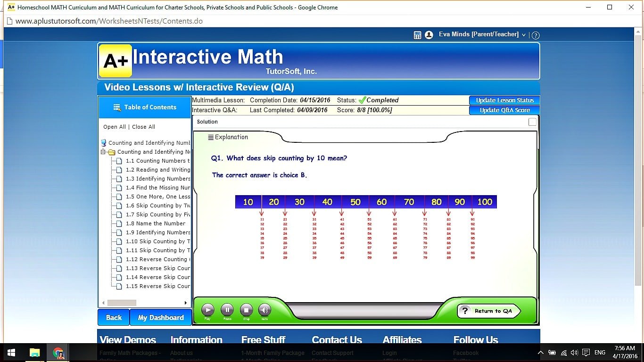Click Return to QA
Image resolution: width=644 pixels, height=362 pixels.
click(489, 311)
